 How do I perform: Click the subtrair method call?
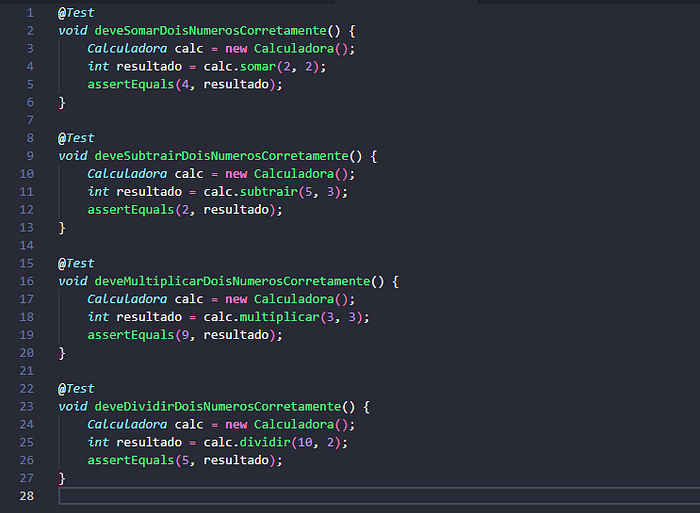[x=269, y=192]
